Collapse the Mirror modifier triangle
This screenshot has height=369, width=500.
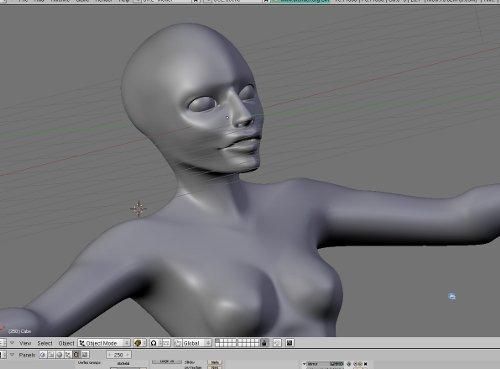[x=304, y=364]
